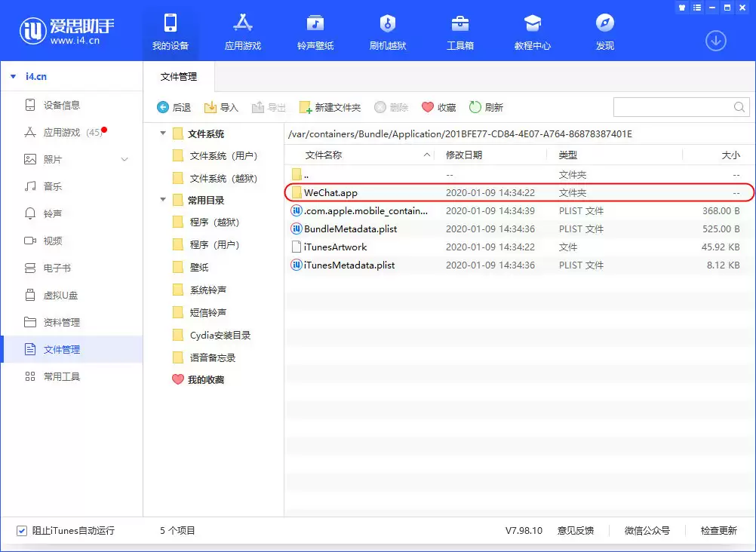Sort by the 大小 column header
This screenshot has height=552, width=756.
(718, 155)
